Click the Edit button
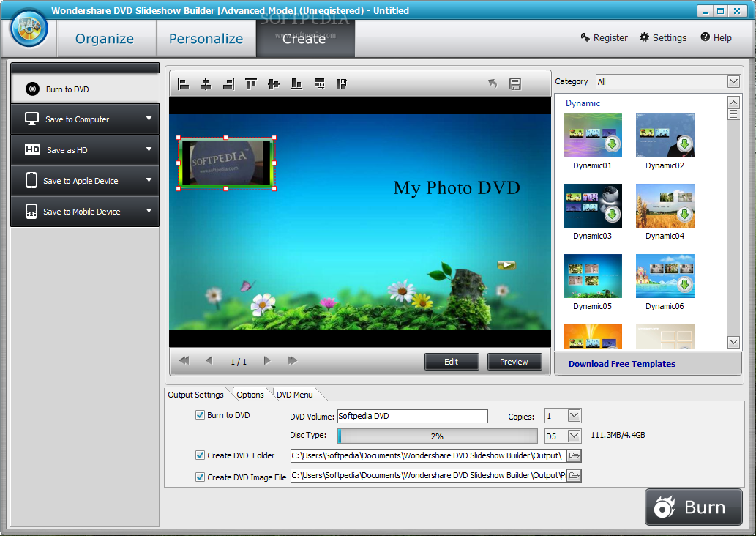Screen dimensions: 756x536 point(452,362)
